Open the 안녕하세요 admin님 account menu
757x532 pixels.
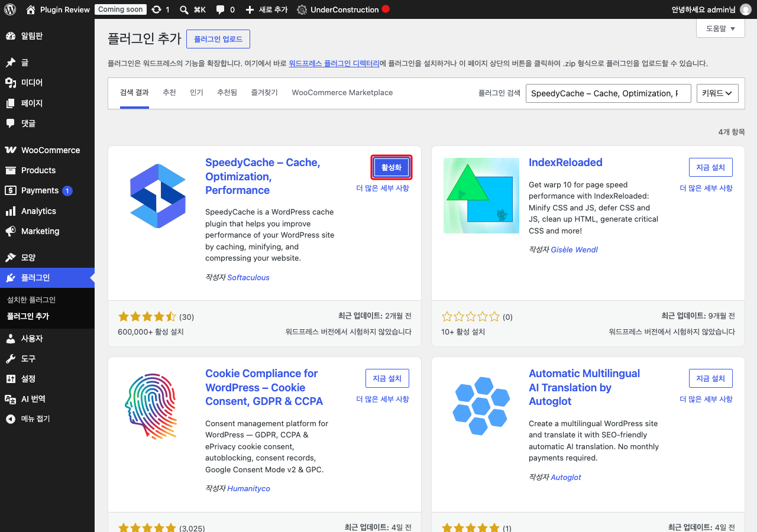pos(711,9)
